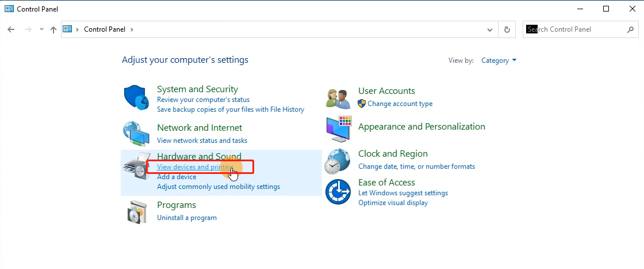Open the Network and Internet category
The width and height of the screenshot is (644, 269).
tap(200, 128)
